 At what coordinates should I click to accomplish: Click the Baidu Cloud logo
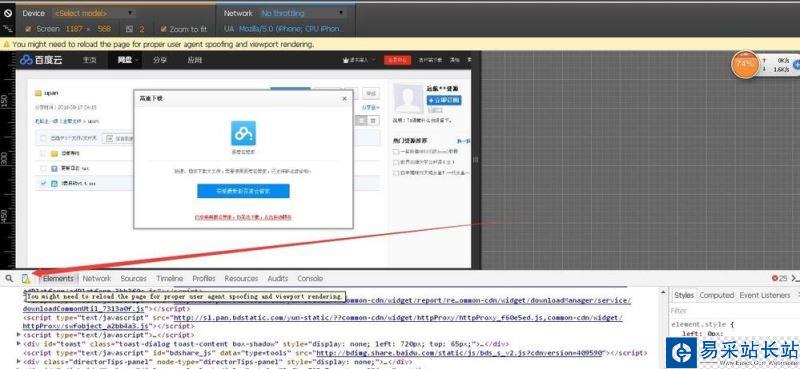click(x=41, y=60)
